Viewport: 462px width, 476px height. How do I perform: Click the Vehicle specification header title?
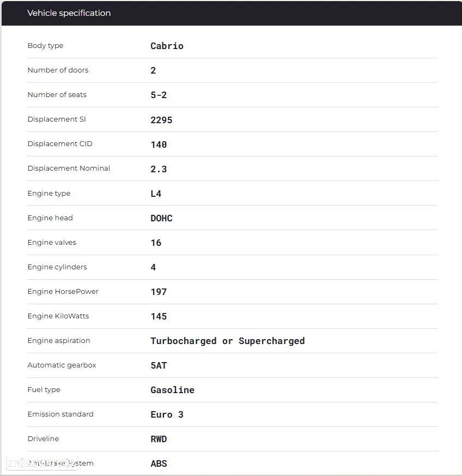(69, 13)
